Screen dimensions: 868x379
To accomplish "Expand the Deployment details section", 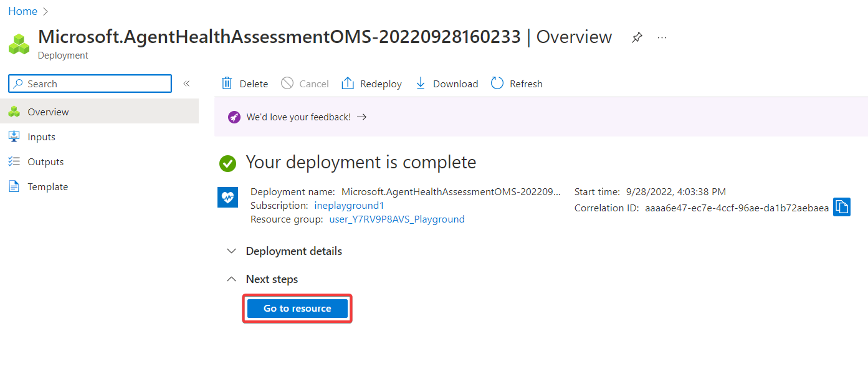I will pyautogui.click(x=232, y=251).
